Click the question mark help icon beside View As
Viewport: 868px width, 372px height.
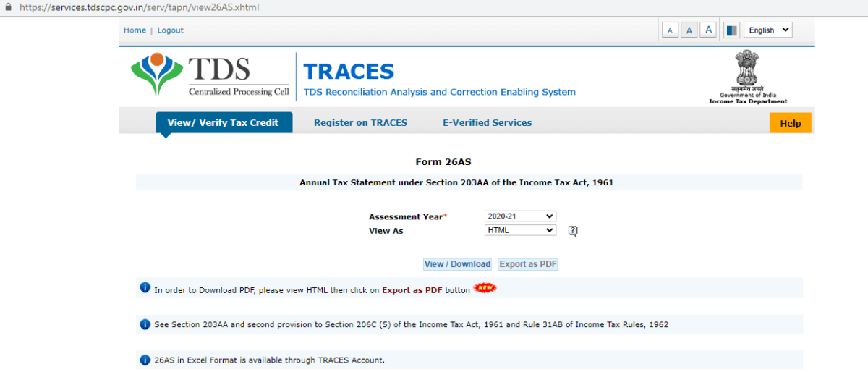[573, 231]
